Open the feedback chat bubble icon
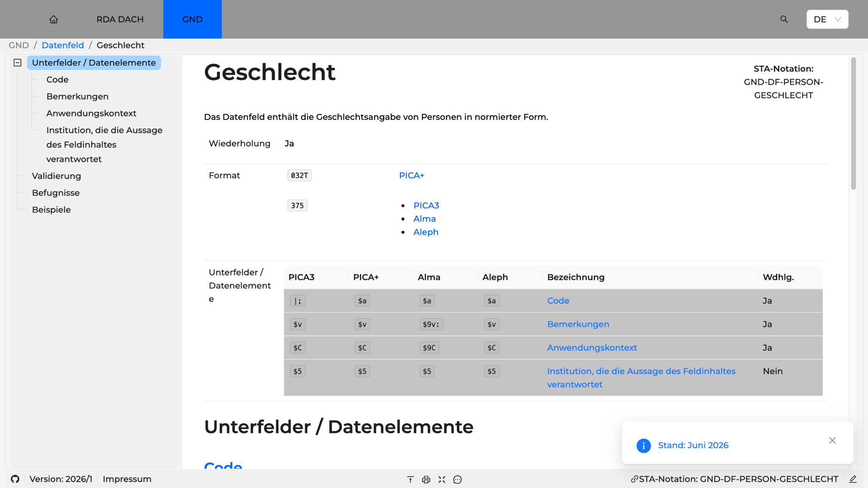Image resolution: width=868 pixels, height=488 pixels. [x=457, y=480]
